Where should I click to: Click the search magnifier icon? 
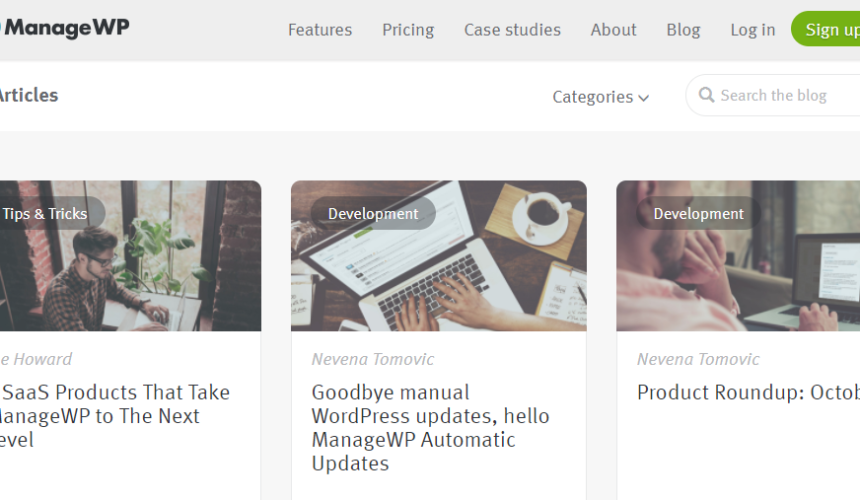coord(706,95)
